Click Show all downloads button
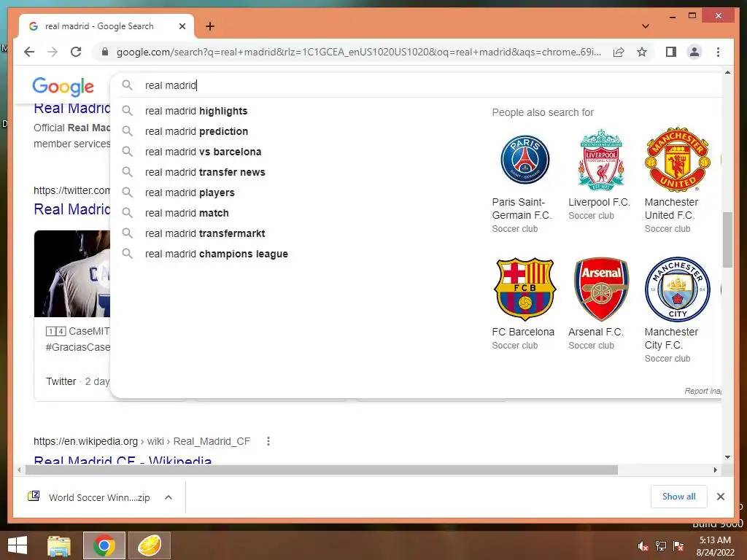The height and width of the screenshot is (560, 747). pyautogui.click(x=679, y=497)
